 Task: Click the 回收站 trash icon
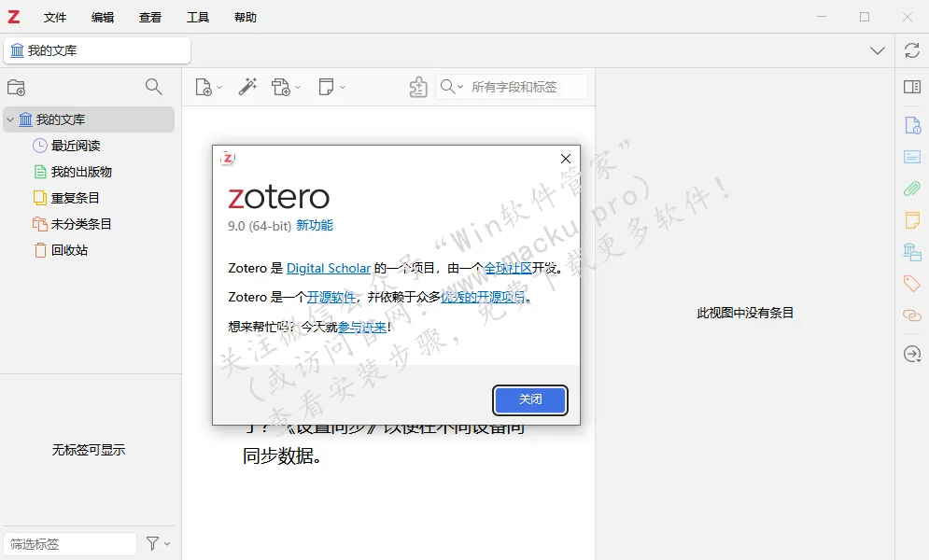(x=40, y=250)
